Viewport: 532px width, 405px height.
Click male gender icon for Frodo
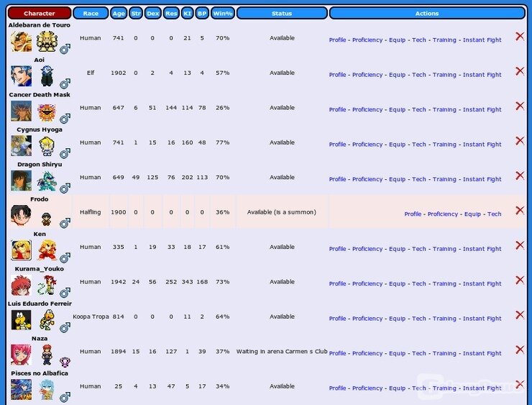pyautogui.click(x=65, y=223)
